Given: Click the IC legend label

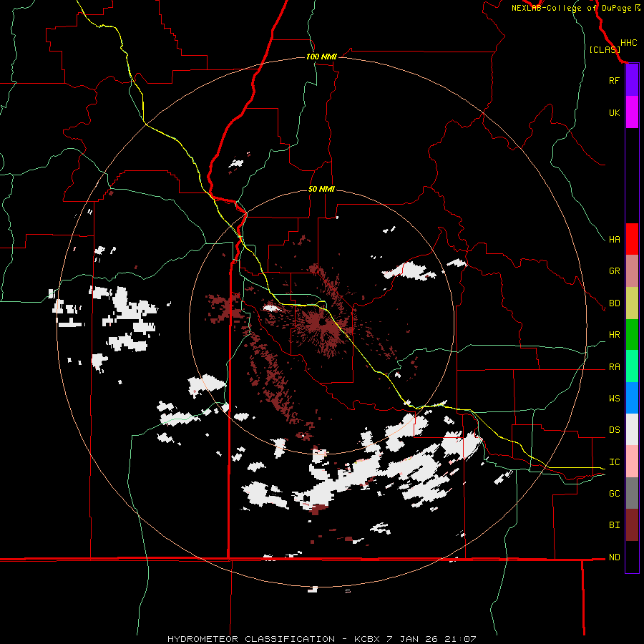Looking at the screenshot, I should click(x=614, y=462).
